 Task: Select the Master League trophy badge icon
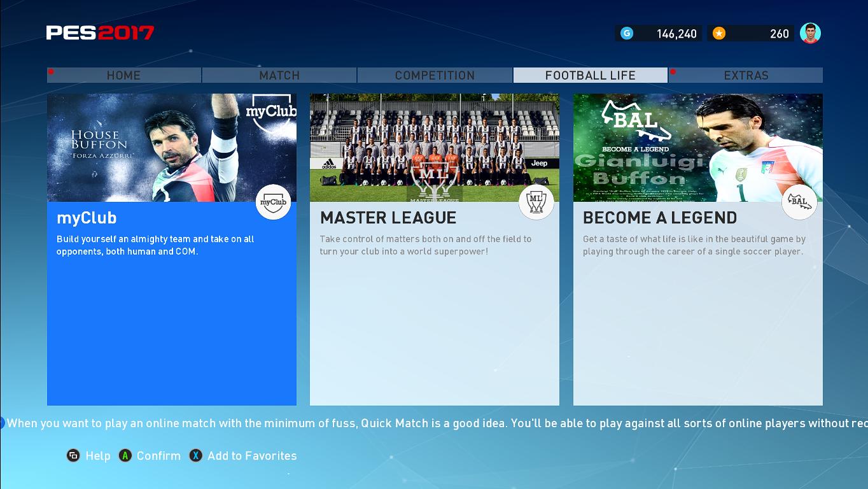pyautogui.click(x=536, y=202)
